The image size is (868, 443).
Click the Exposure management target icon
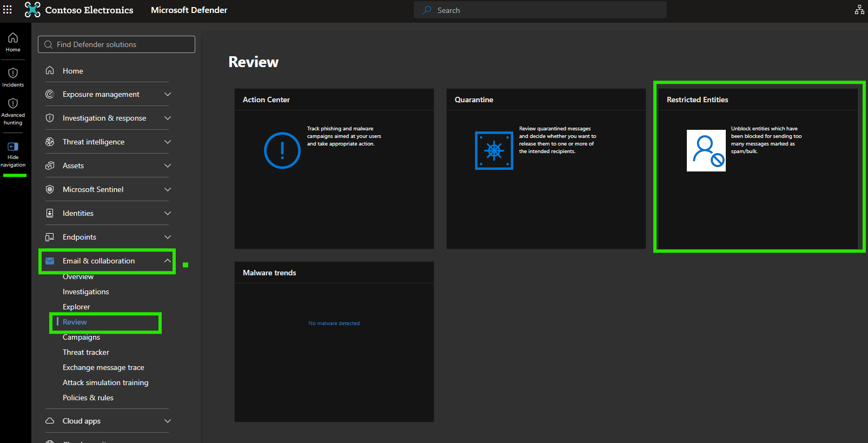50,94
